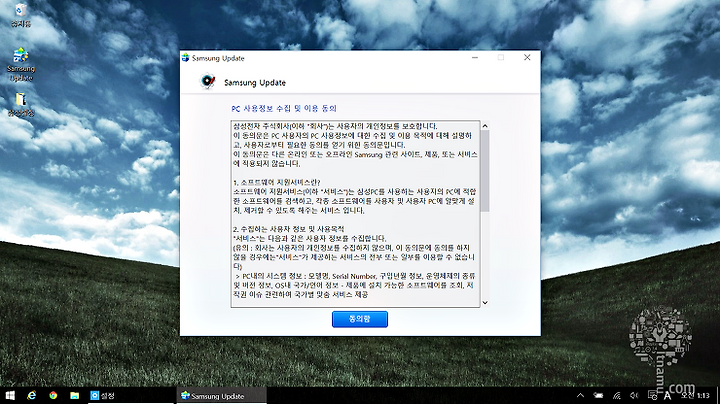Click the agreement text scroll-up arrow
The width and height of the screenshot is (720, 404).
click(x=485, y=126)
